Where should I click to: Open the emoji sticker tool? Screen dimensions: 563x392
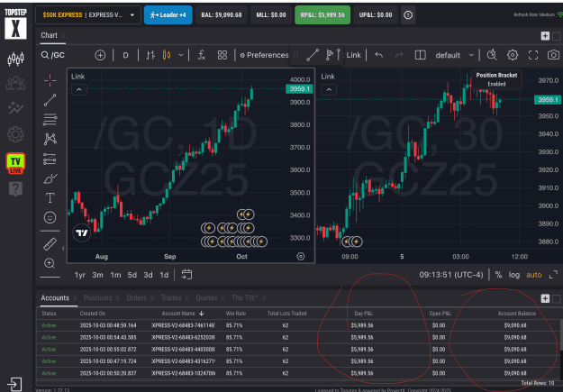(50, 217)
